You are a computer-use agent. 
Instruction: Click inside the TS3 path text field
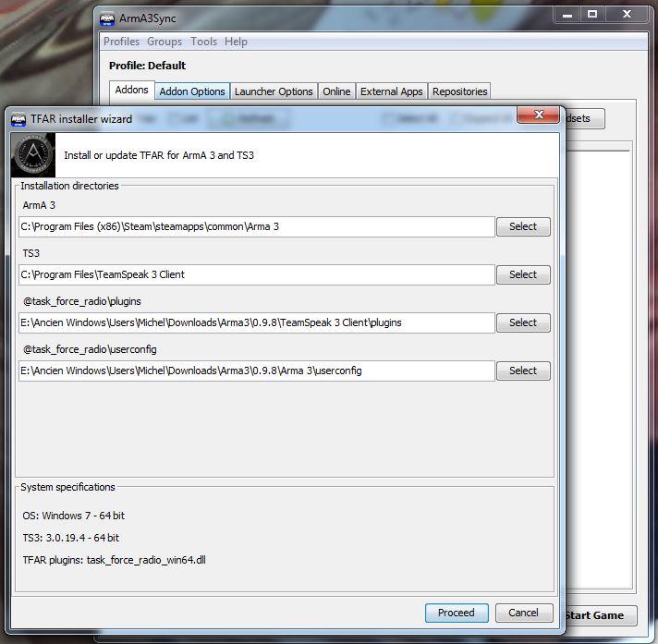point(257,274)
